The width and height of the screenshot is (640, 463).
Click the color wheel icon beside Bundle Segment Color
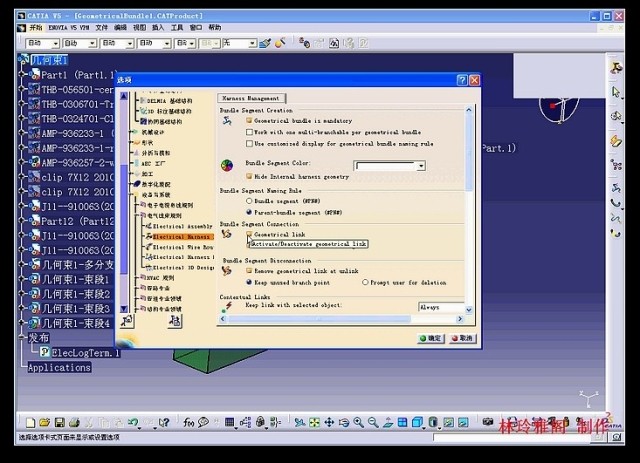click(x=227, y=165)
